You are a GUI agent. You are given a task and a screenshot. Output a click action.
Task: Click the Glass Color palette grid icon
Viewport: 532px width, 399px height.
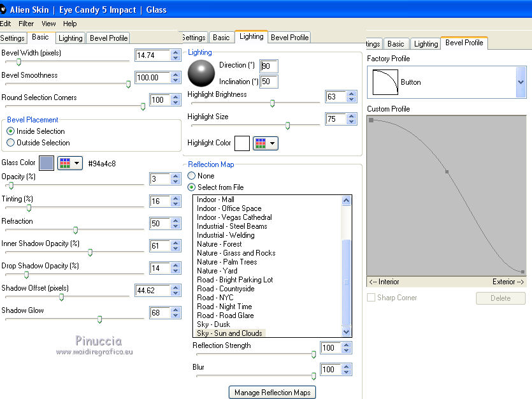click(x=65, y=163)
